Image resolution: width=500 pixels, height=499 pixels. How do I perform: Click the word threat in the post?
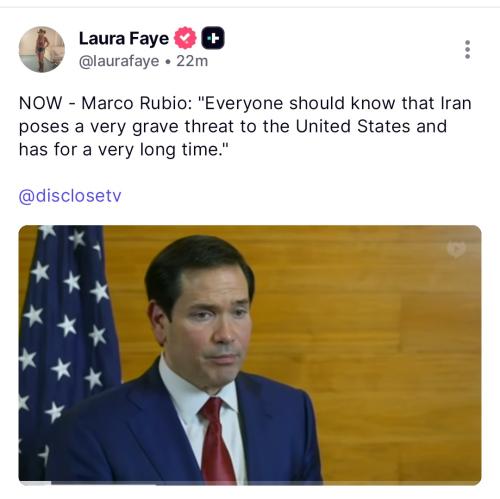209,126
